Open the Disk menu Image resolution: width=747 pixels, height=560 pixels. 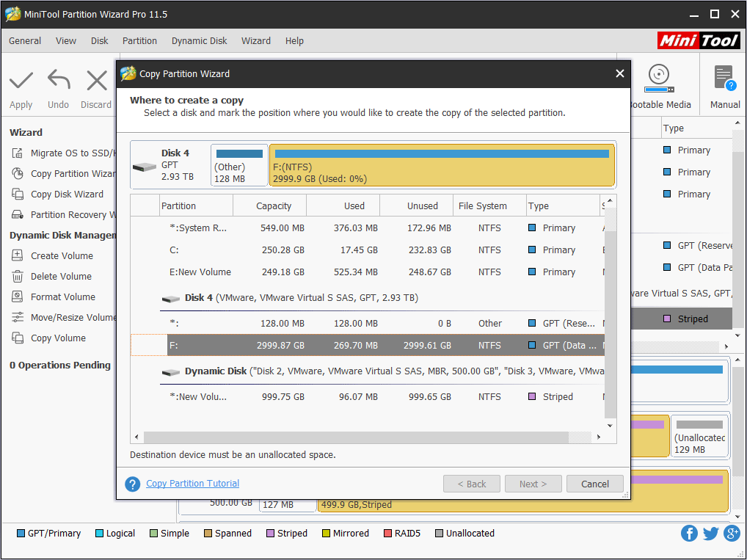(x=100, y=41)
